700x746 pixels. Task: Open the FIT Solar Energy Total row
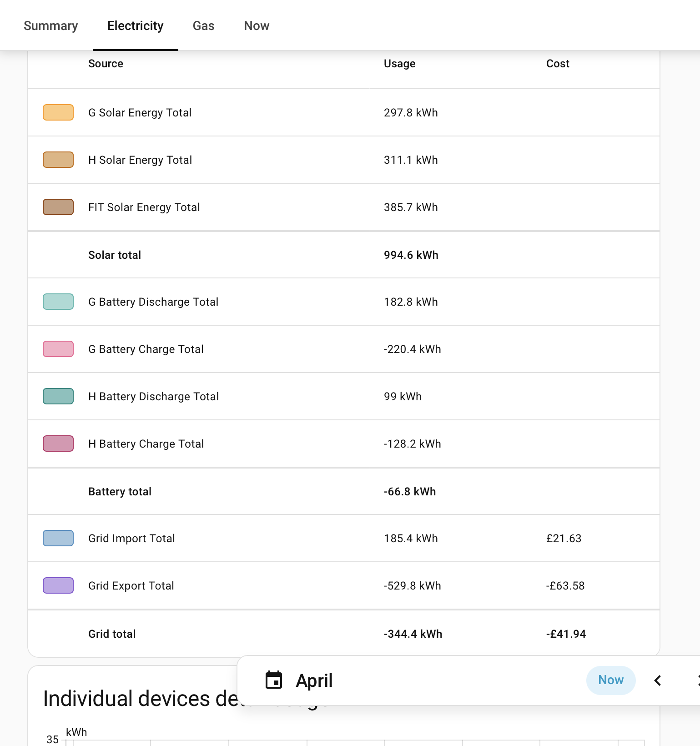344,207
